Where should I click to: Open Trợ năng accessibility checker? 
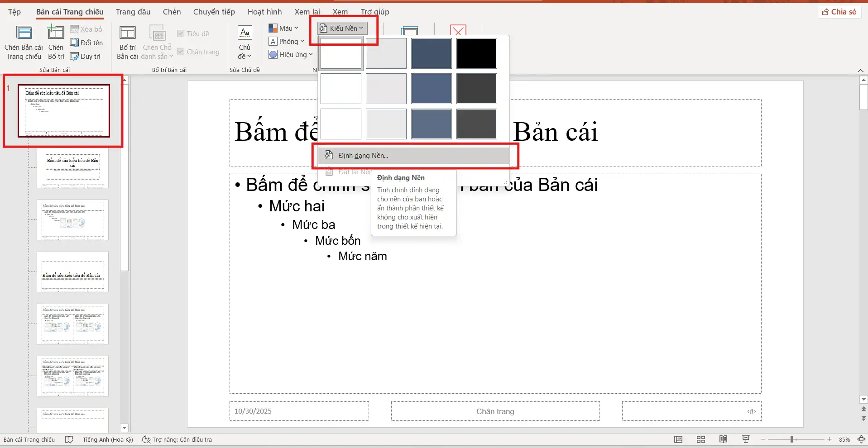(x=177, y=439)
